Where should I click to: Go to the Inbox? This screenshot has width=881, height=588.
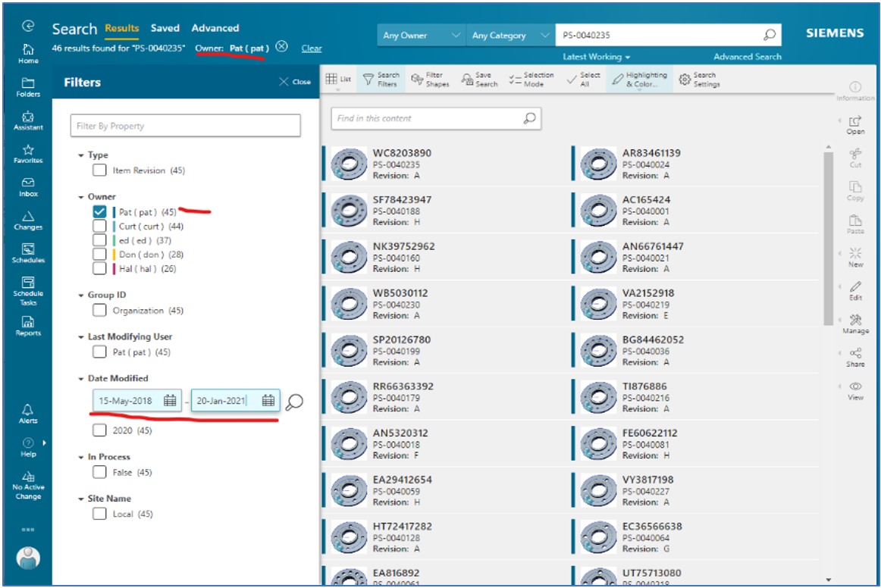point(27,186)
